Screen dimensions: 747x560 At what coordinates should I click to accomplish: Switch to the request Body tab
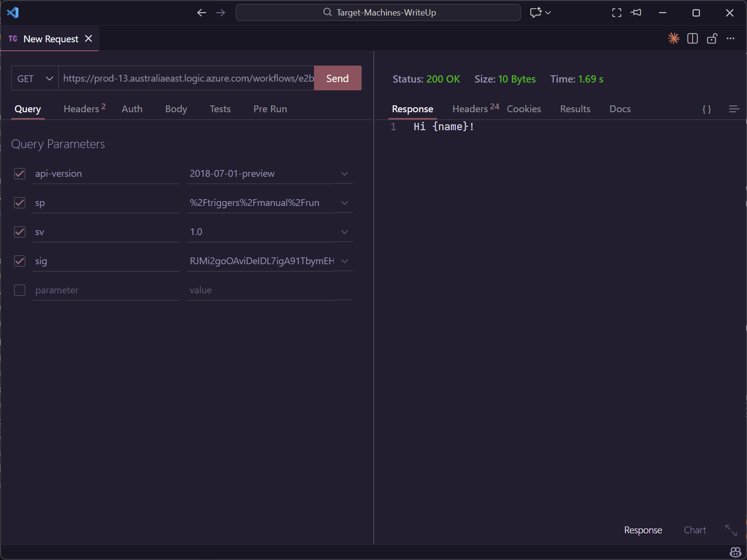tap(176, 109)
